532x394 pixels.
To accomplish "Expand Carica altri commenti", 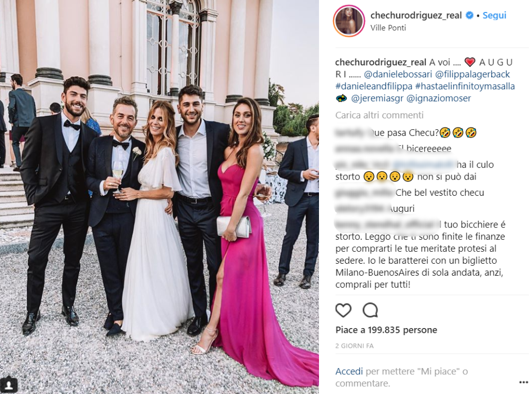I will 379,115.
